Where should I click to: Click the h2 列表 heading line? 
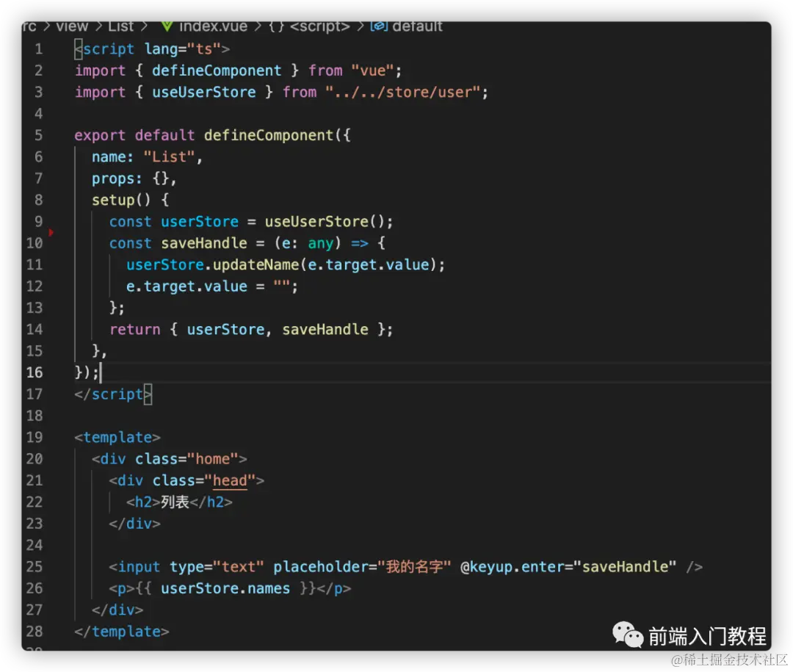pyautogui.click(x=179, y=502)
